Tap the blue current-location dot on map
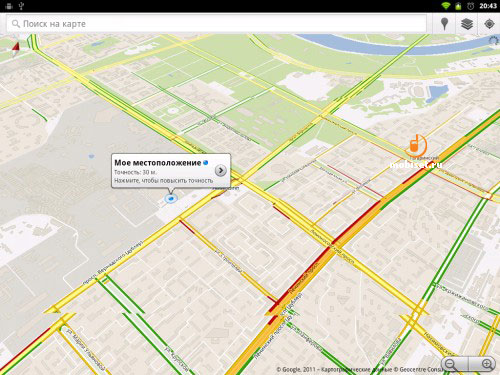This screenshot has width=500, height=375. [x=171, y=199]
